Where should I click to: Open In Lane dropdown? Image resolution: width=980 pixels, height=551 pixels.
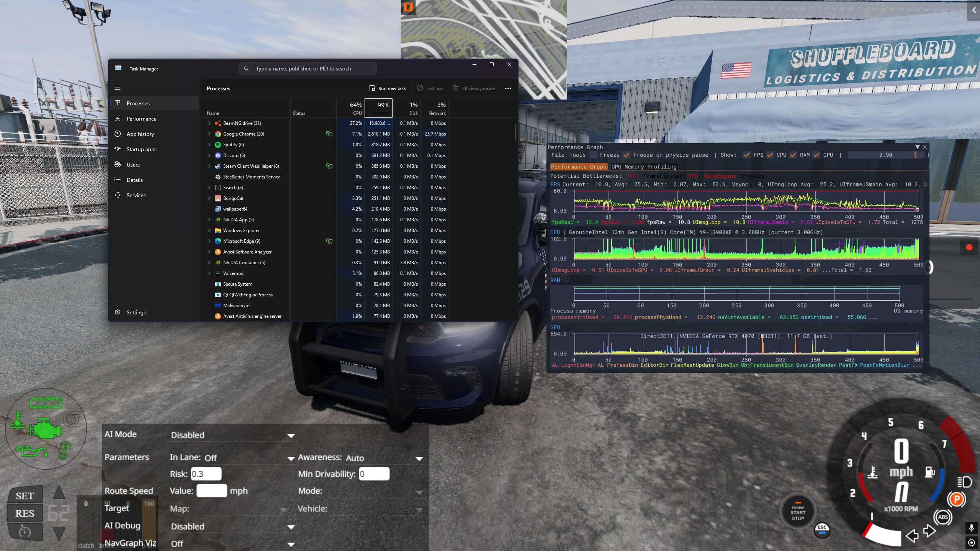[250, 458]
